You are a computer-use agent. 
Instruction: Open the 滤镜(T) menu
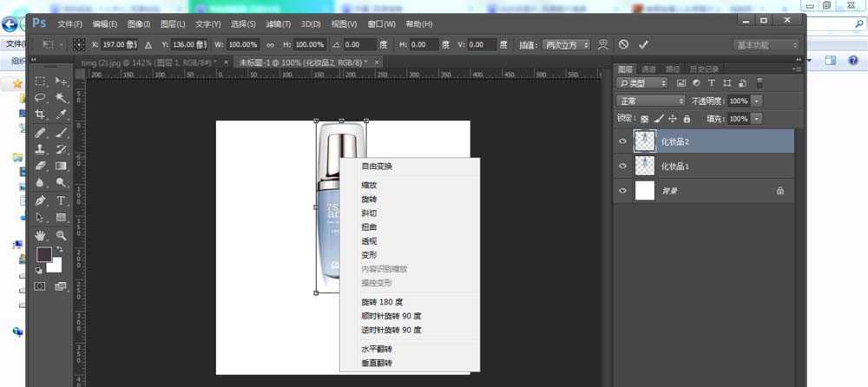tap(279, 23)
